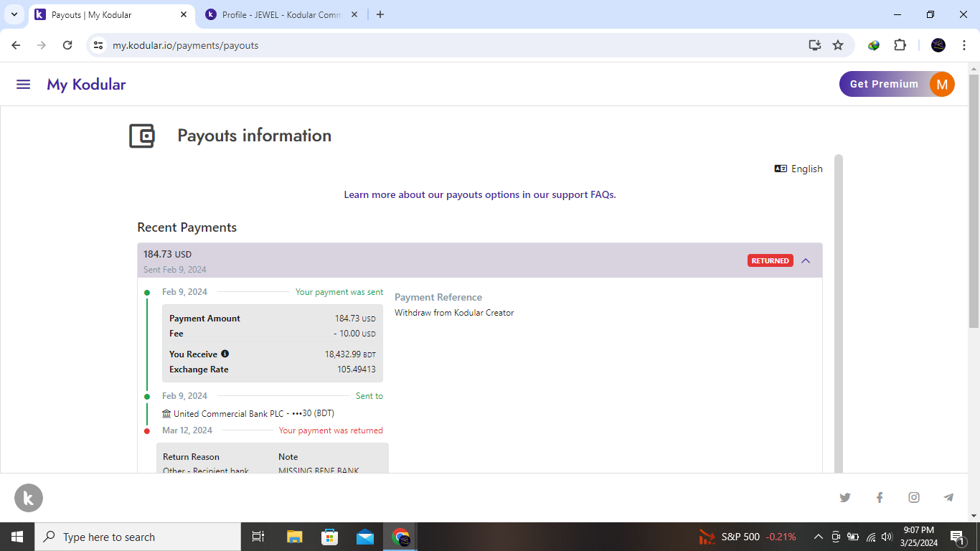980x551 pixels.
Task: Click the 18,432.99 BDT amount
Action: click(350, 354)
